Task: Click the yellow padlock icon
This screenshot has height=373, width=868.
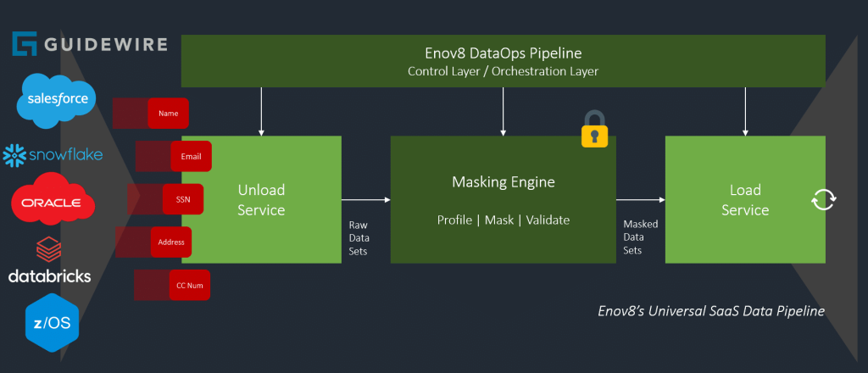Action: click(594, 129)
